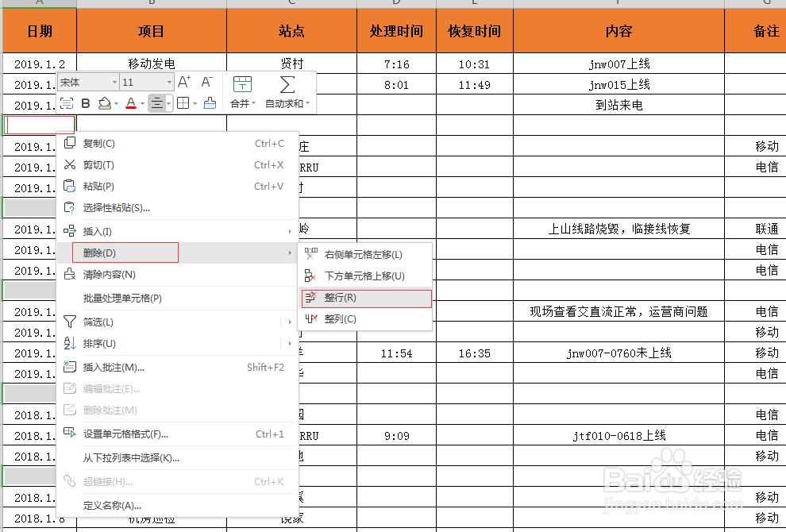The width and height of the screenshot is (786, 532).
Task: Toggle bold formatting with the B icon
Action: 86,102
